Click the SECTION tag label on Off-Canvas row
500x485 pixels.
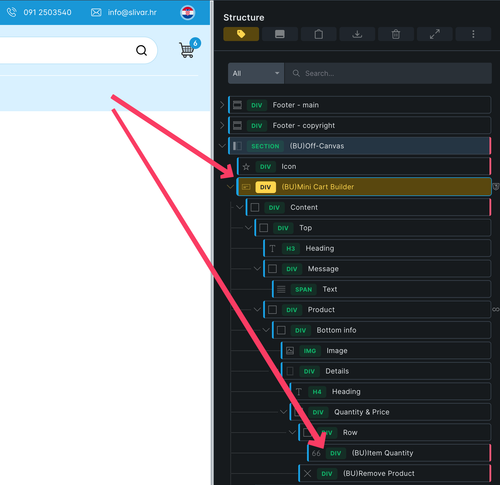click(x=265, y=146)
